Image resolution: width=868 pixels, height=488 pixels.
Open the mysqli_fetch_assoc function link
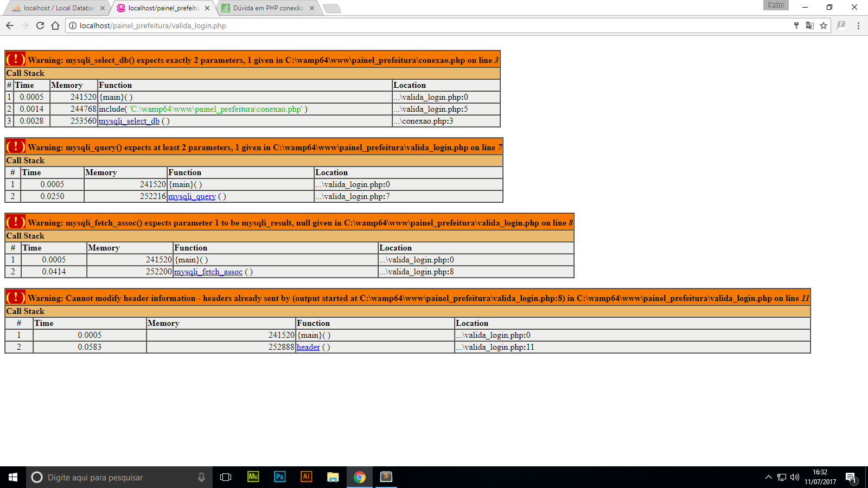[208, 272]
